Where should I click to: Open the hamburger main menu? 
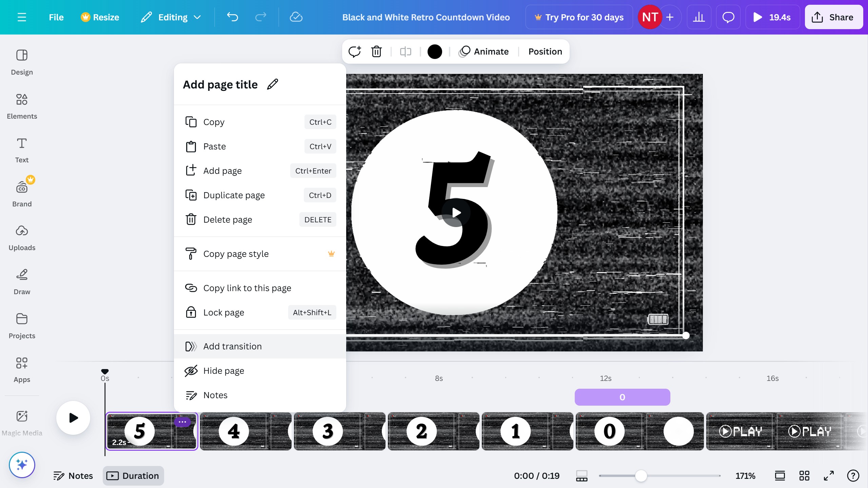click(22, 17)
